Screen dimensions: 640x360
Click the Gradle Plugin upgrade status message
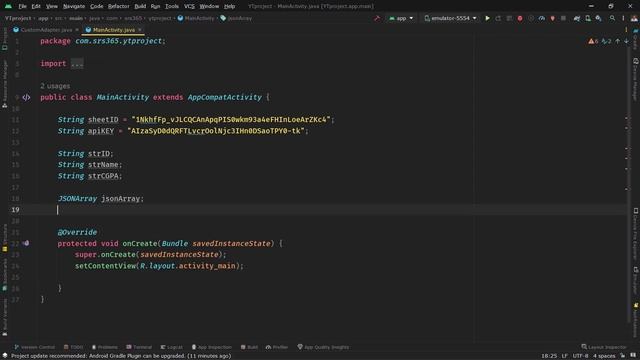point(121,356)
